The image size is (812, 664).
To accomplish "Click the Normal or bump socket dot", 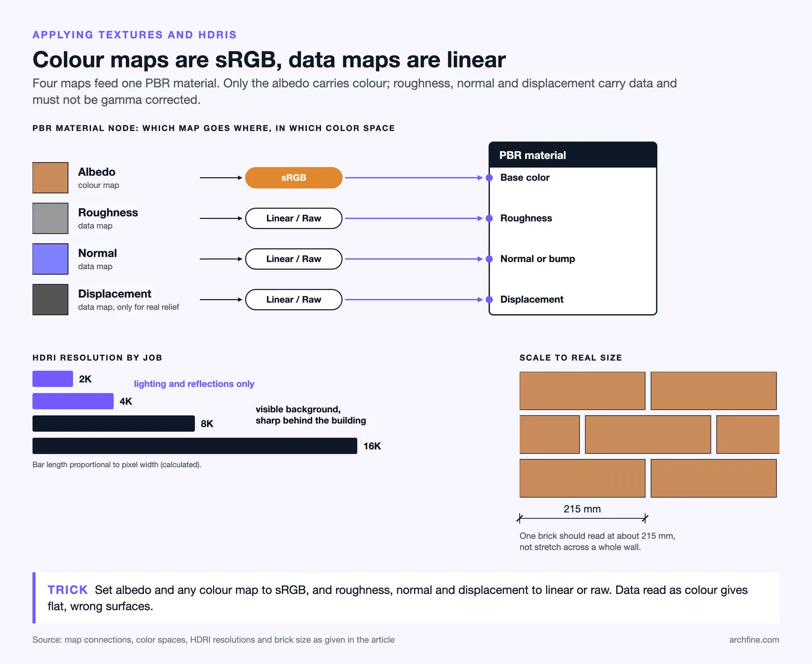I will 489,259.
